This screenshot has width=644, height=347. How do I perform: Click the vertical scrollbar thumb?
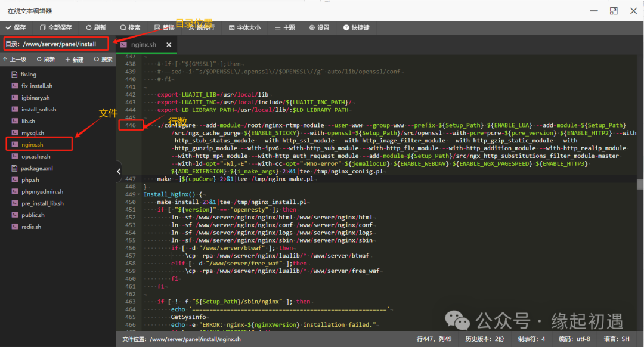640,184
